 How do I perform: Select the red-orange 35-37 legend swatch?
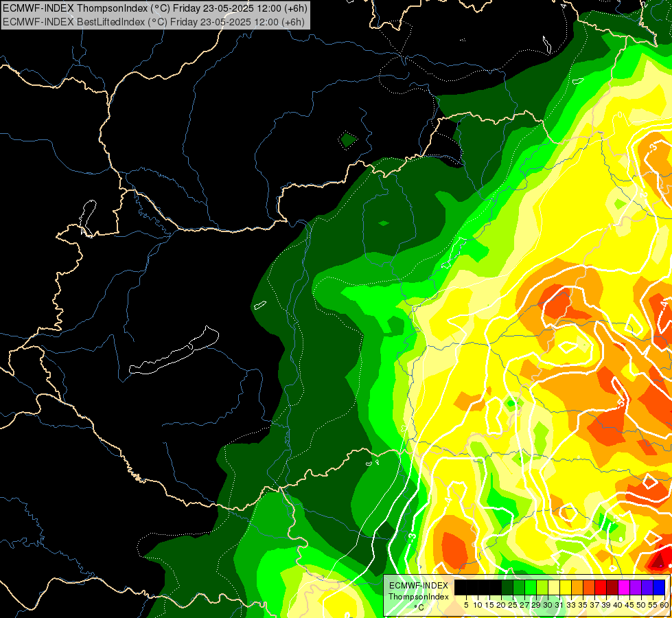(x=589, y=588)
